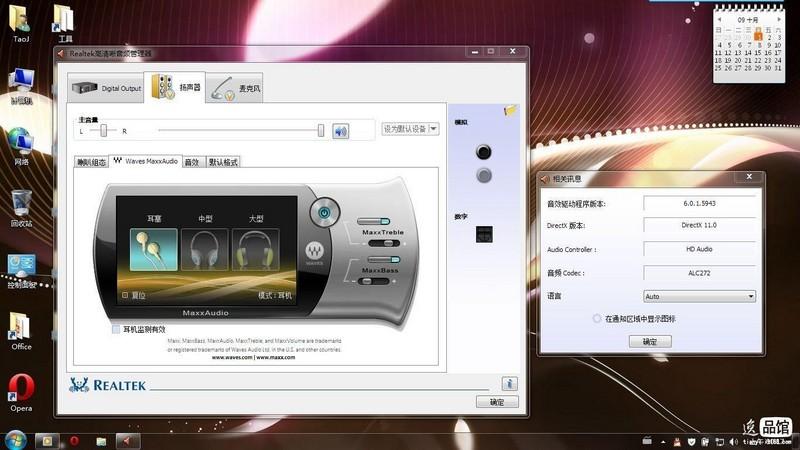
Task: Select the 在通知区域中显示图标 radio option
Action: [x=597, y=319]
